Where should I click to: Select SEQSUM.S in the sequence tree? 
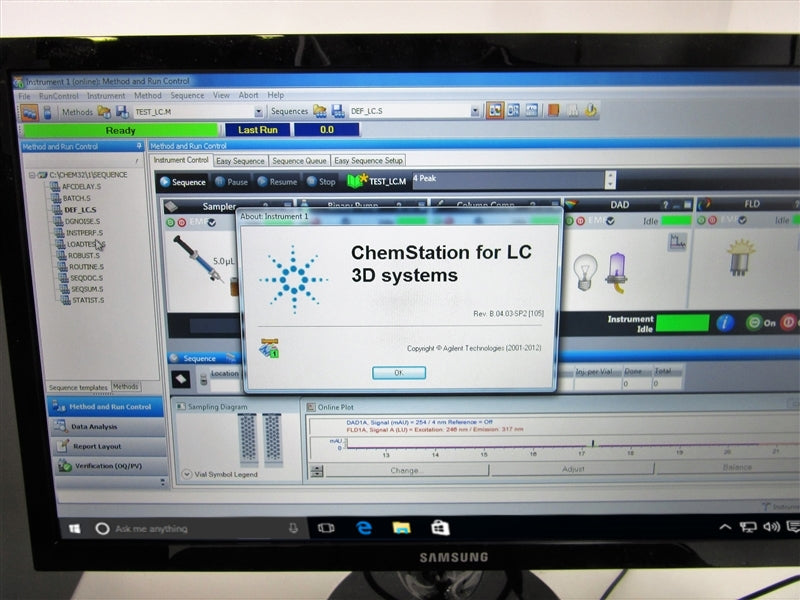click(87, 289)
